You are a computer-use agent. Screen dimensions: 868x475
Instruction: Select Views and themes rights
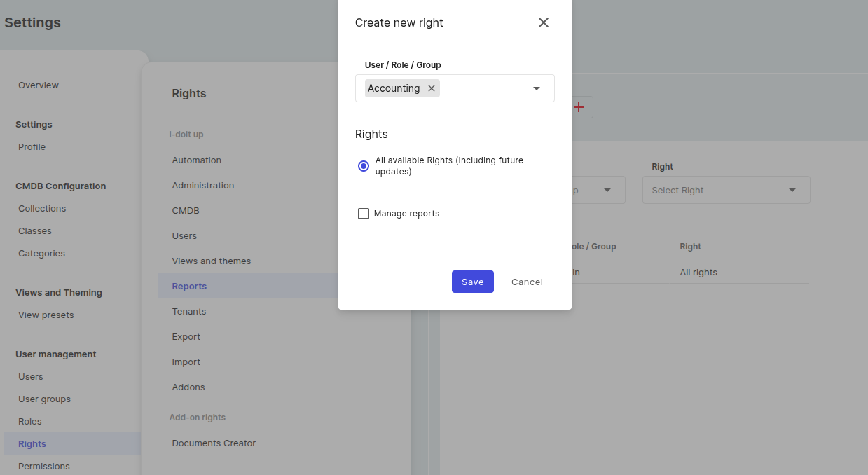(212, 261)
